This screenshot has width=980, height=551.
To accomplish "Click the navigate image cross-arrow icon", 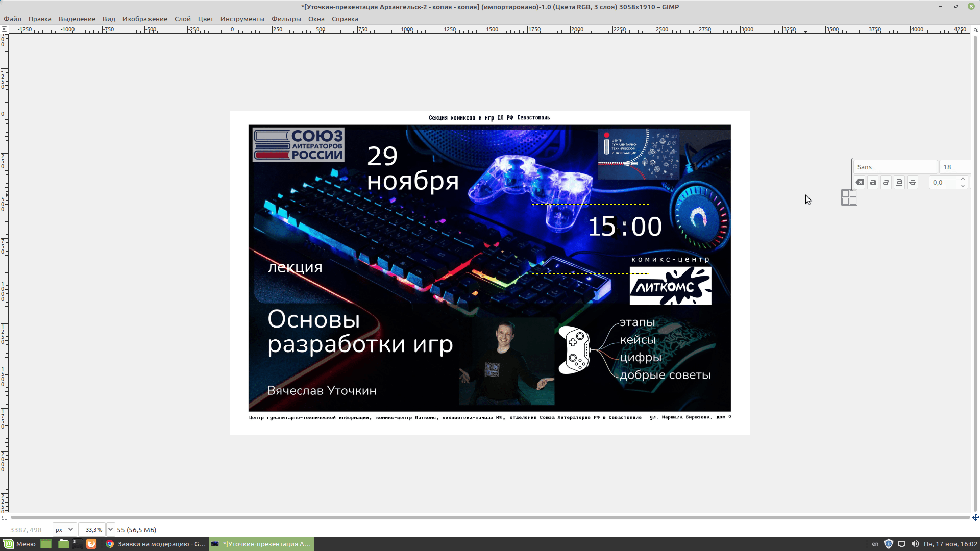I will 975,517.
